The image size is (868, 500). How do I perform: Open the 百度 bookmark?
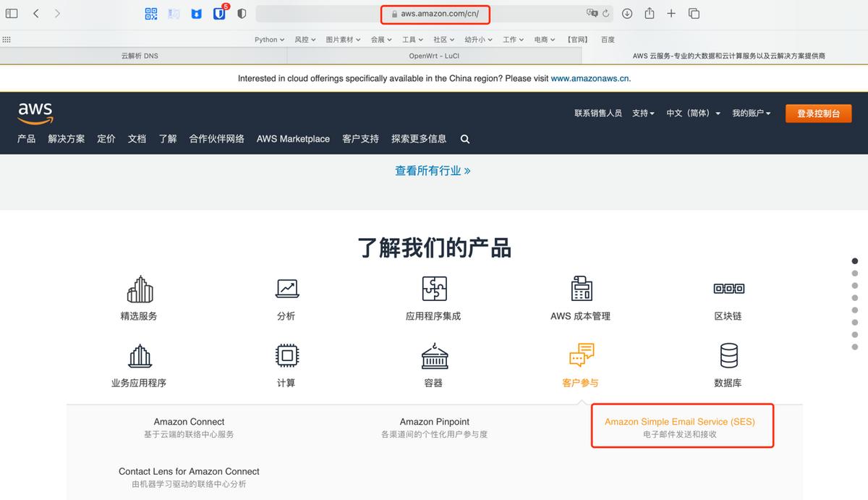(x=608, y=40)
